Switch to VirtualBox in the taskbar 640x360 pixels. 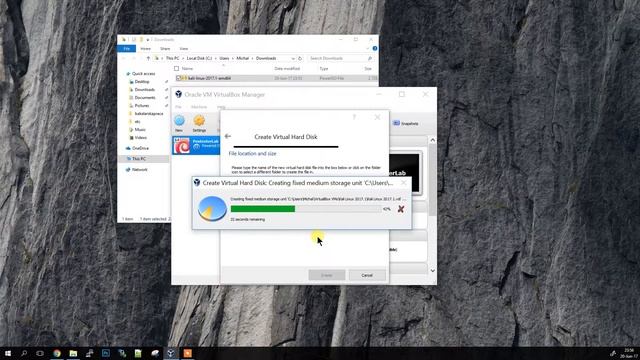pos(171,353)
